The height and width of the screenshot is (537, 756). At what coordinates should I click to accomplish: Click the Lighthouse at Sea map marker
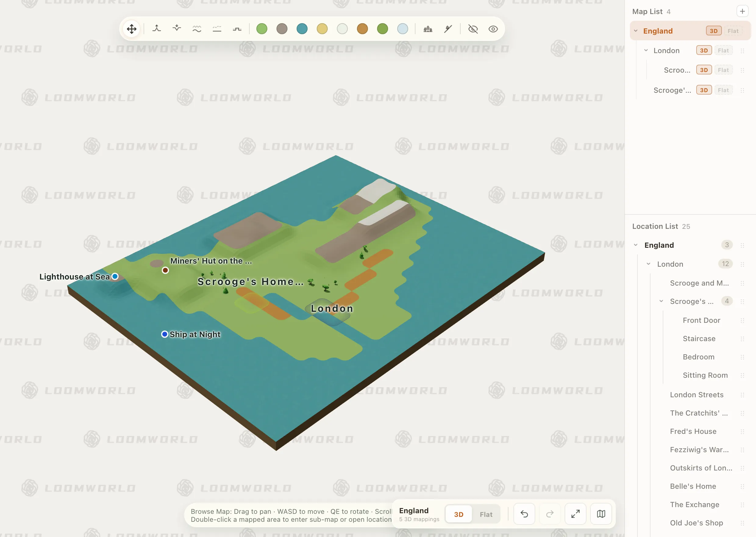pyautogui.click(x=115, y=276)
